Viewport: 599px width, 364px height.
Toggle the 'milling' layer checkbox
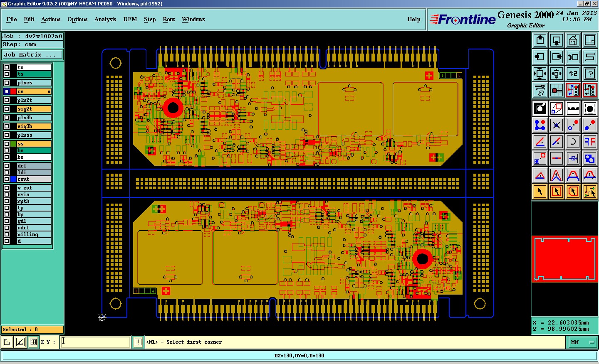[7, 234]
